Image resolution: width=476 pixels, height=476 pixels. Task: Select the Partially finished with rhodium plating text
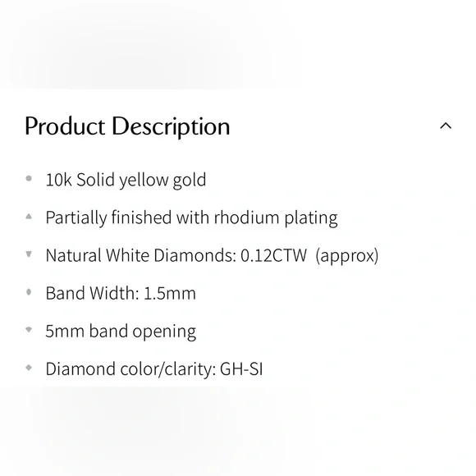(x=191, y=218)
